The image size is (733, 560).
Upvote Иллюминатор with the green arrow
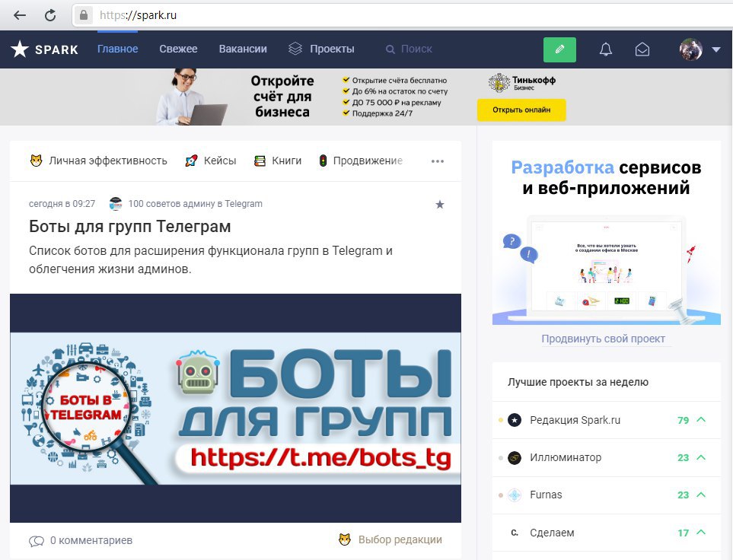pyautogui.click(x=701, y=457)
